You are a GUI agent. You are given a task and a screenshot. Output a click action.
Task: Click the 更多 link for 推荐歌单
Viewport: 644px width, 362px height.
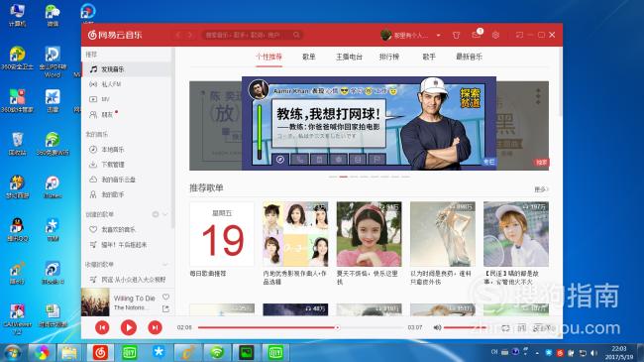click(x=541, y=189)
